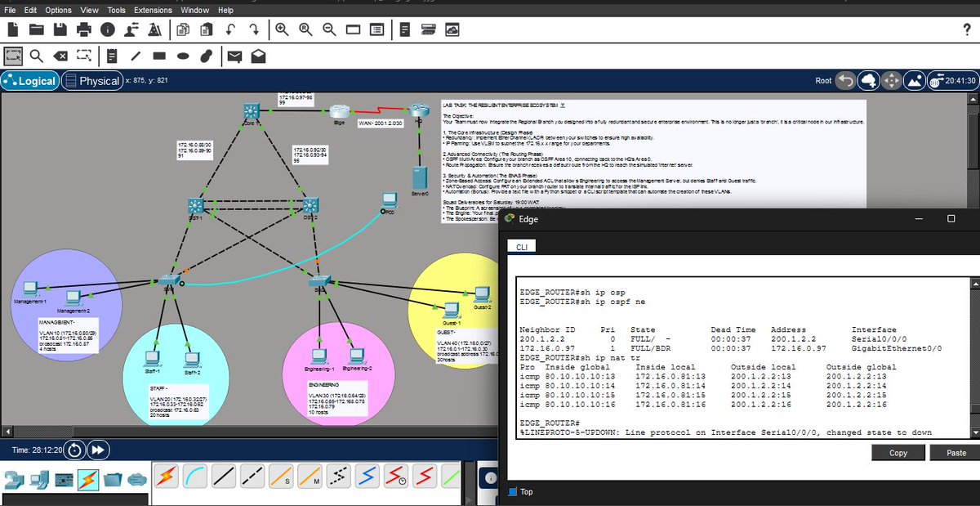Click Paste button in Edge window
The image size is (980, 506).
[955, 452]
